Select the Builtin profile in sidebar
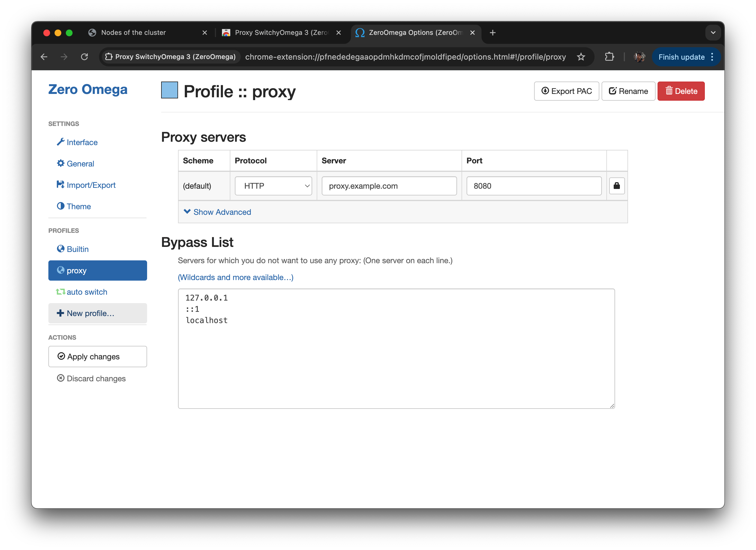Screen dimensions: 756x550 tap(77, 249)
